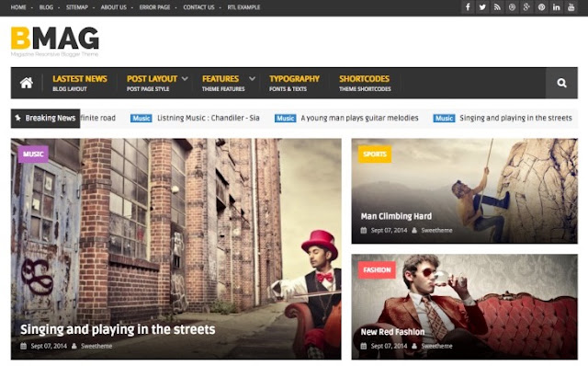Open the search magnifier icon
Viewport: 588px width, 366px height.
[561, 83]
